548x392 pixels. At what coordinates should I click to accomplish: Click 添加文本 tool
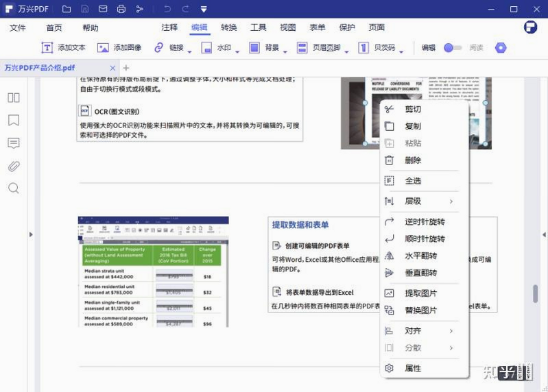pos(63,47)
